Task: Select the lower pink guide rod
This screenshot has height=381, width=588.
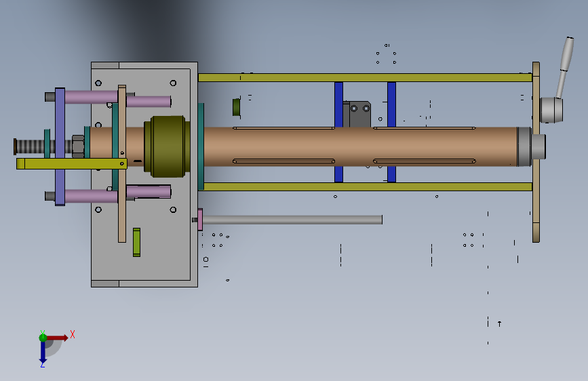Action: pos(92,196)
